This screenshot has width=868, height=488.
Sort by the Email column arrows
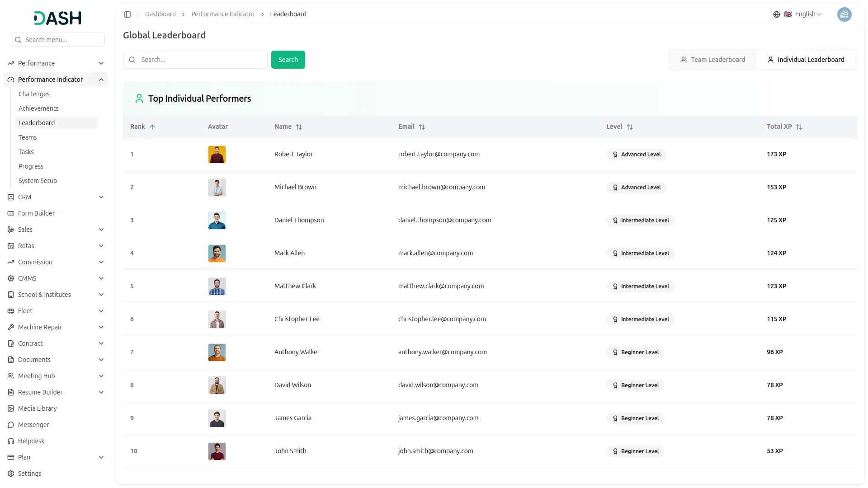tap(422, 127)
